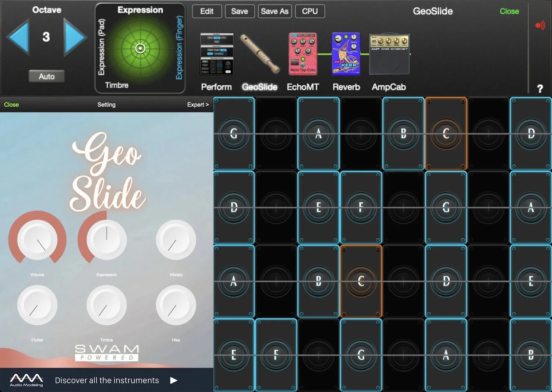Adjust the Flutter knob
The width and height of the screenshot is (552, 392).
[37, 305]
